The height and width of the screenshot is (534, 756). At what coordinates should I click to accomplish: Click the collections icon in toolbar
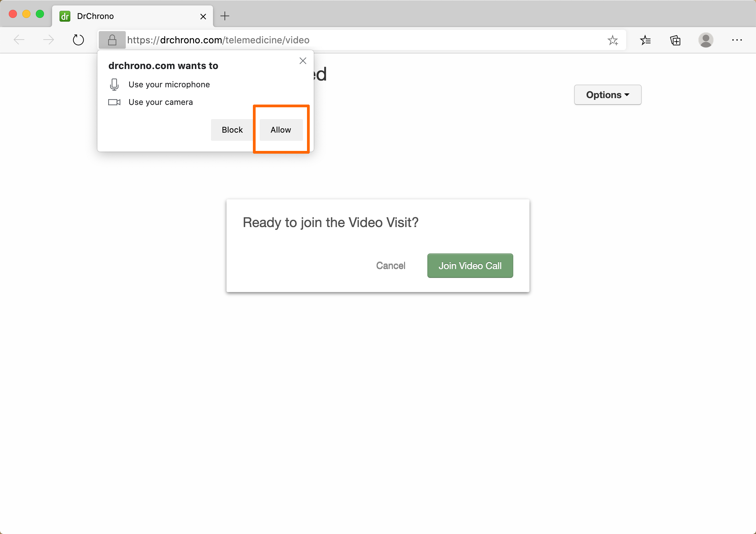tap(675, 40)
